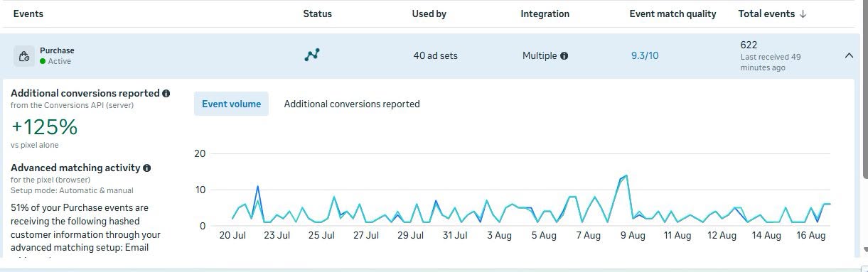
Task: Click the Used by column header
Action: click(429, 13)
